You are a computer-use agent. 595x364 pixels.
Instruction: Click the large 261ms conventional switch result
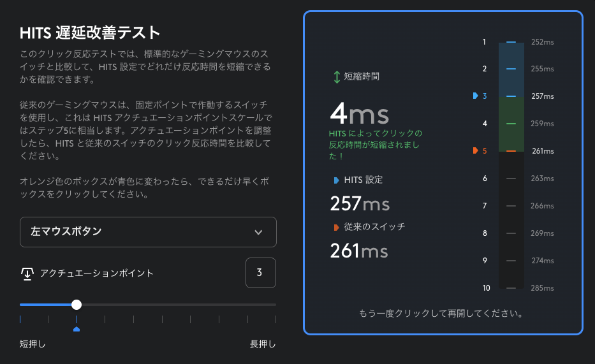(359, 251)
